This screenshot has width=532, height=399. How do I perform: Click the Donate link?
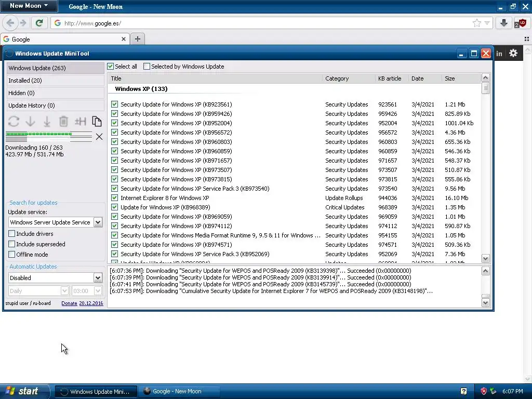(x=69, y=303)
